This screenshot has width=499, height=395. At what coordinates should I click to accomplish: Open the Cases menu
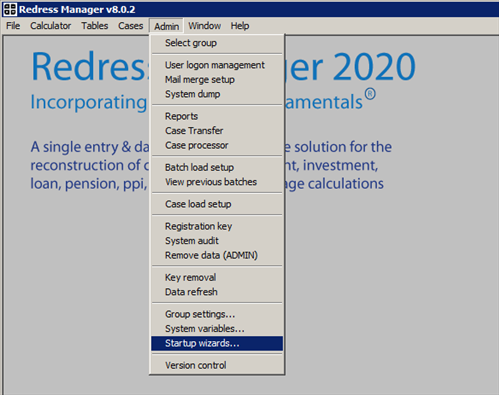coord(130,26)
